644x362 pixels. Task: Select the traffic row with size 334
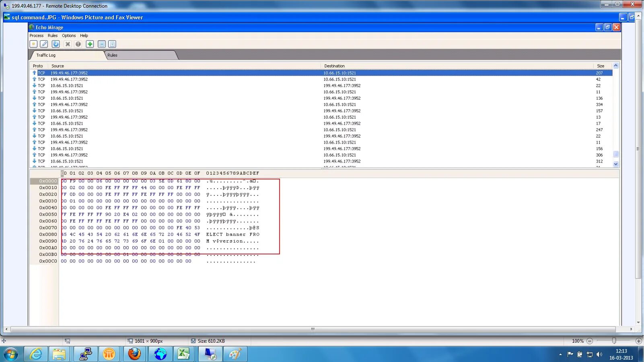tap(322, 105)
